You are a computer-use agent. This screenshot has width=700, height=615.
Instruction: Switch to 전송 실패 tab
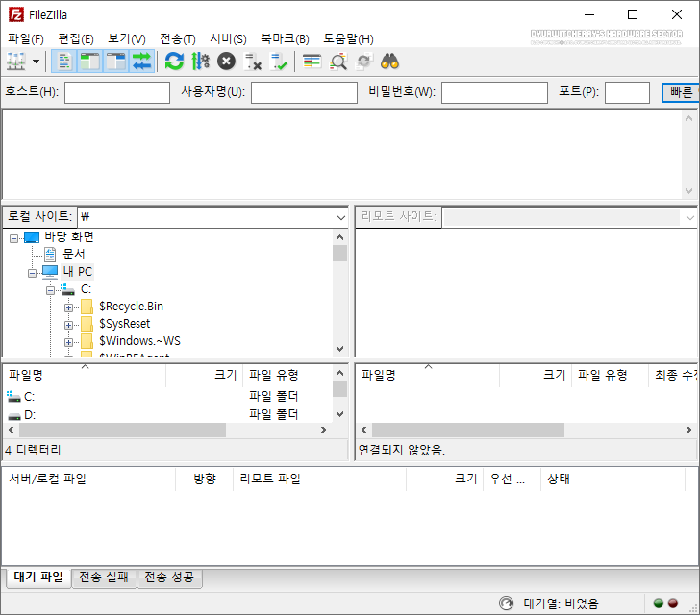[104, 578]
